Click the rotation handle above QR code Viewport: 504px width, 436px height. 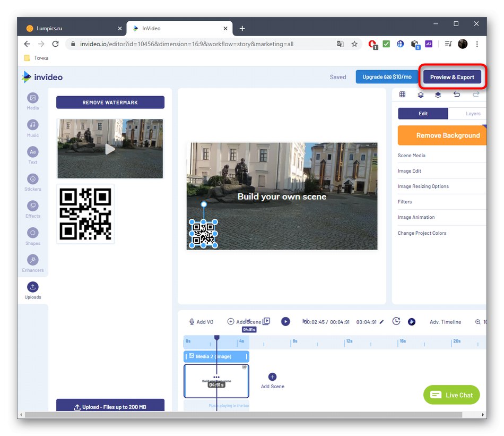click(204, 204)
